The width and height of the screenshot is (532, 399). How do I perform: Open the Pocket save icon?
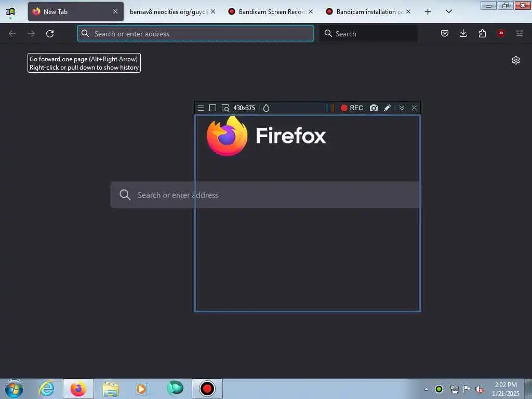[x=445, y=33]
